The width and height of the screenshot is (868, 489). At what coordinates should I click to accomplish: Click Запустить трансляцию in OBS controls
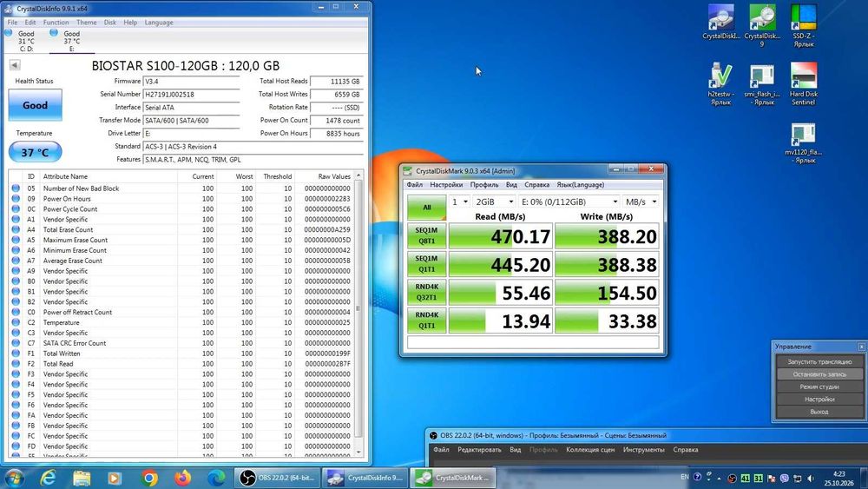coord(819,361)
